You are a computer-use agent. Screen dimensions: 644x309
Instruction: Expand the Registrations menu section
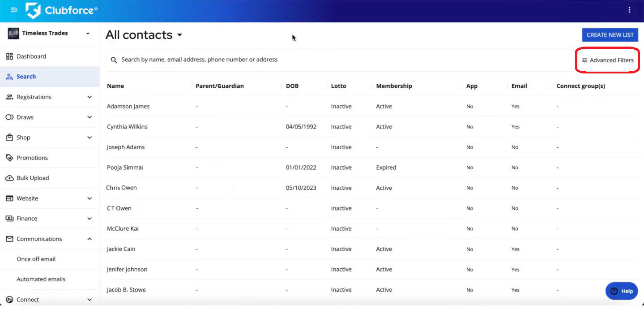(90, 97)
